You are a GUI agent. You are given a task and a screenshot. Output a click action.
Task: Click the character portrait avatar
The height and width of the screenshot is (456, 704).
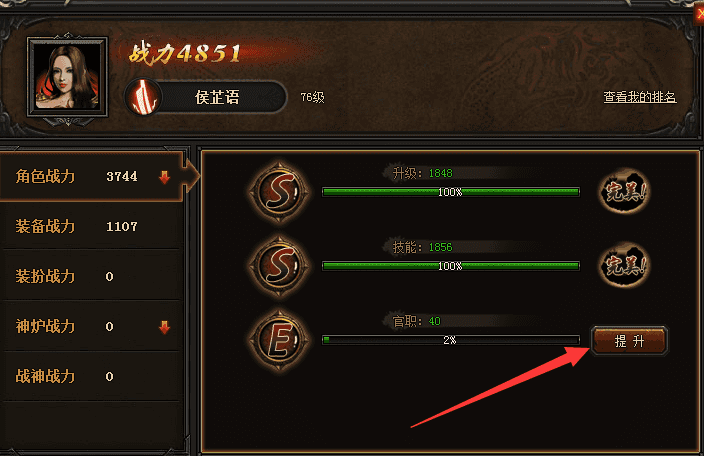pyautogui.click(x=67, y=77)
